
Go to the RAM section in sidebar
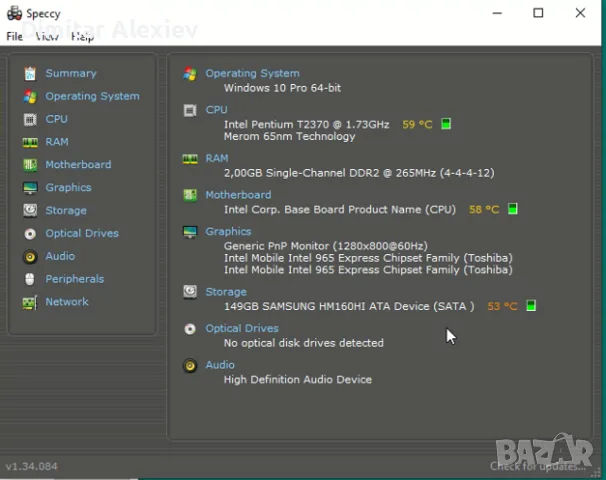click(x=57, y=142)
